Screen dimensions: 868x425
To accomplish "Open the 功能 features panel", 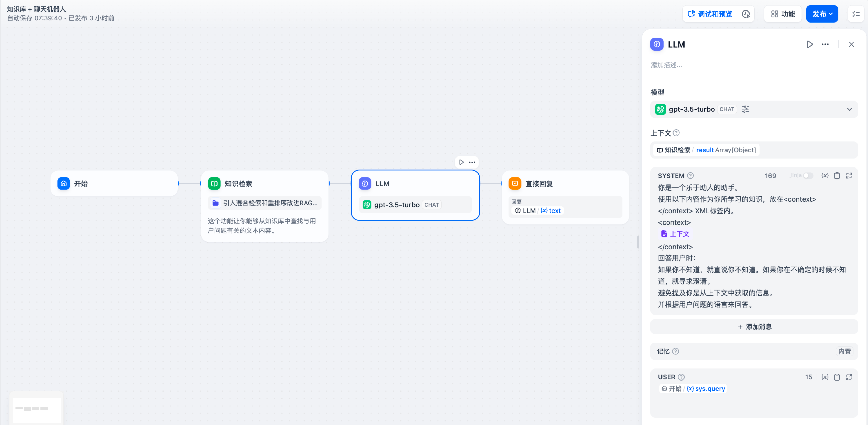I will (x=783, y=14).
